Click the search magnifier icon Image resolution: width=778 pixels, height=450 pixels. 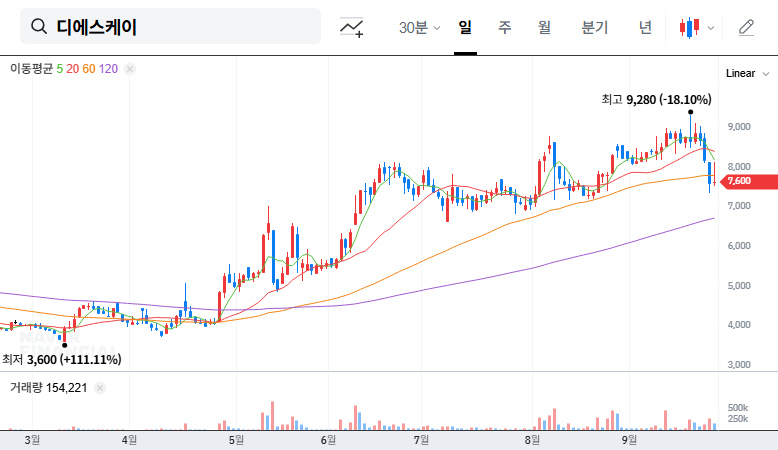coord(39,26)
